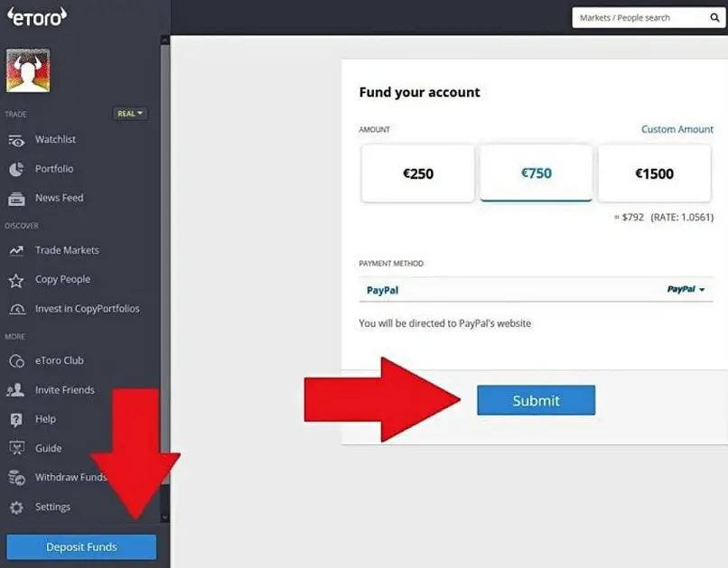This screenshot has height=568, width=728.
Task: Click the Copy People star icon
Action: point(16,280)
